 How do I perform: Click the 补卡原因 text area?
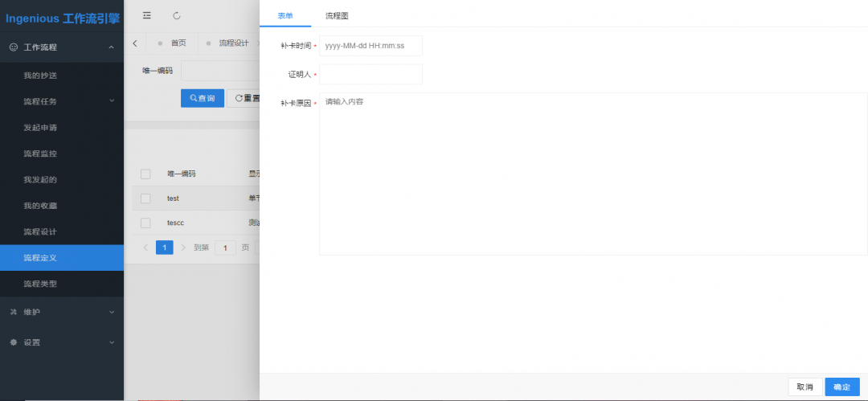click(x=593, y=174)
